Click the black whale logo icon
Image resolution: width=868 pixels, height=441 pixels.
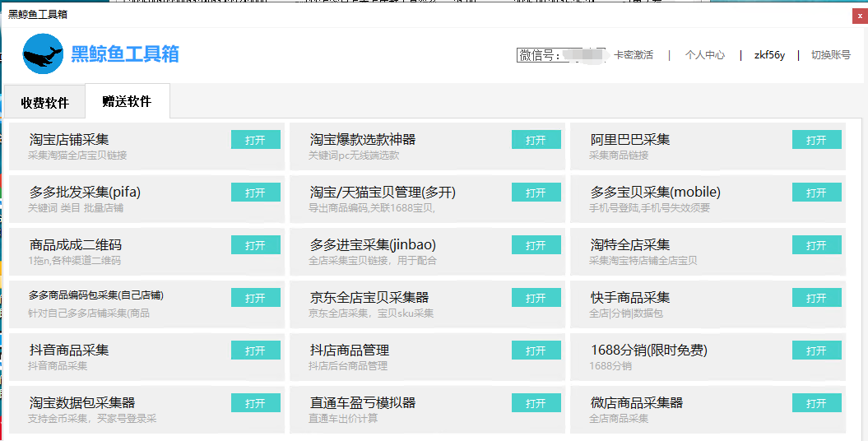tap(43, 53)
